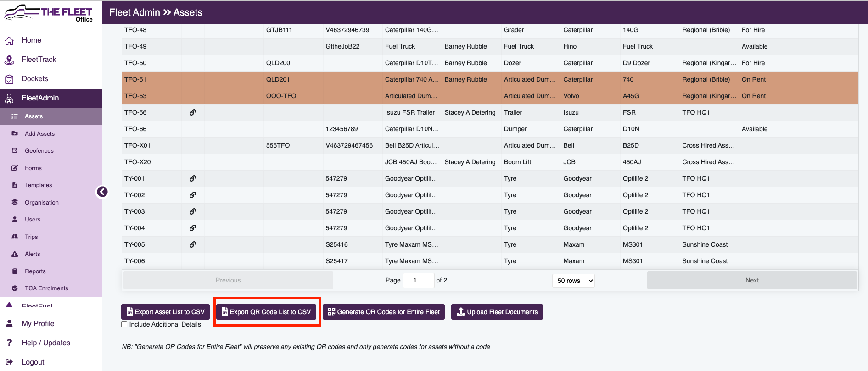Click Grader cell in TFO-48 row
The image size is (868, 371).
[x=514, y=30]
